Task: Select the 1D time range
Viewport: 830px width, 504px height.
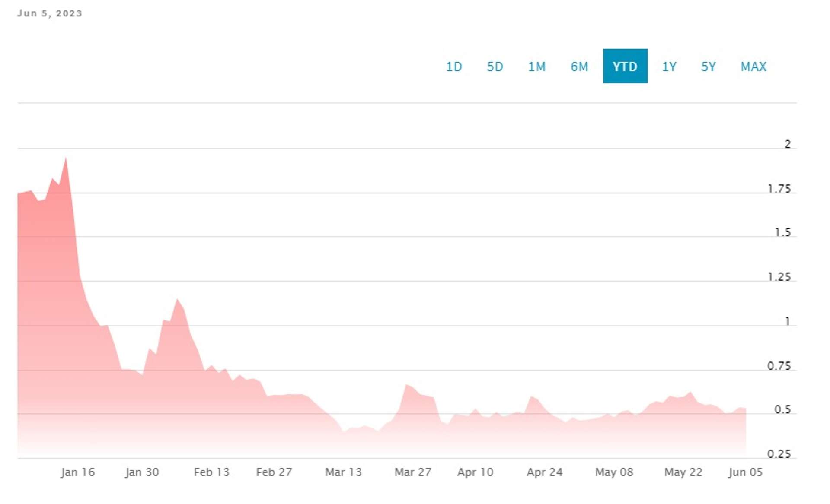Action: pos(454,67)
